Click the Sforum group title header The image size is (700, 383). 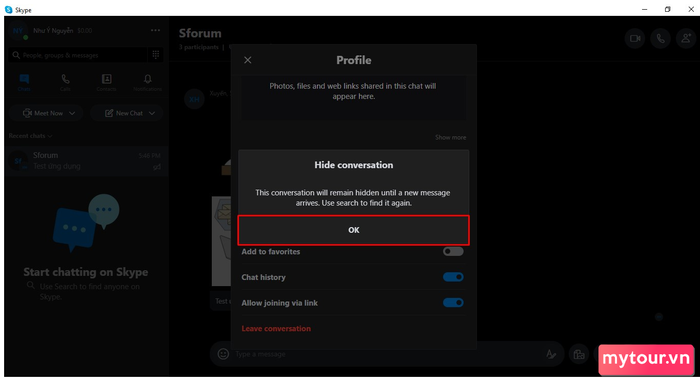(x=200, y=33)
